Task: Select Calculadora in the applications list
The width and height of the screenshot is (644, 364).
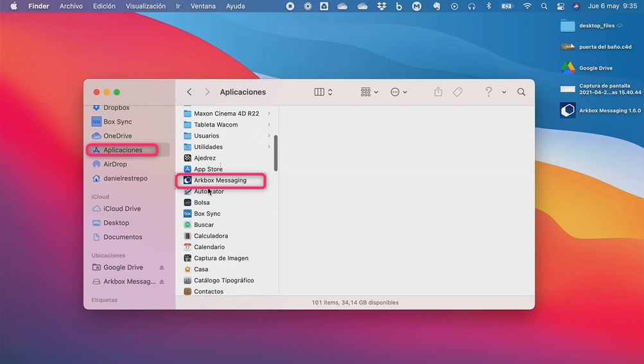Action: click(211, 236)
